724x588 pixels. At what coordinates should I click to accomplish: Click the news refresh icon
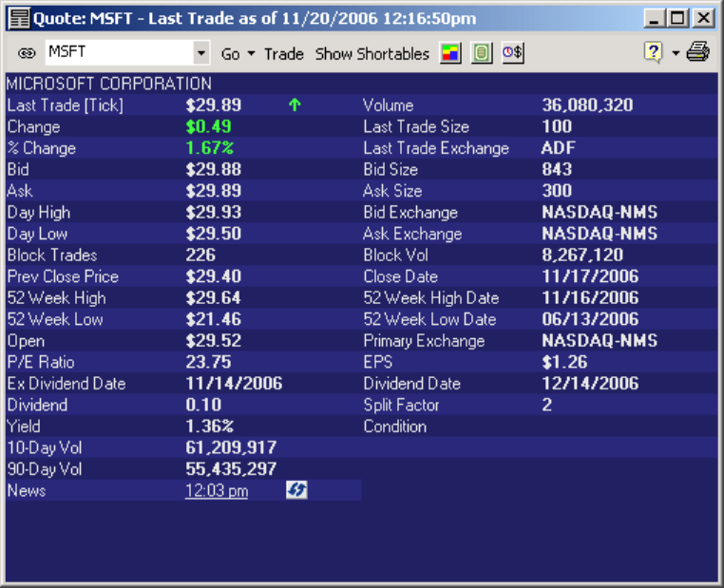296,490
